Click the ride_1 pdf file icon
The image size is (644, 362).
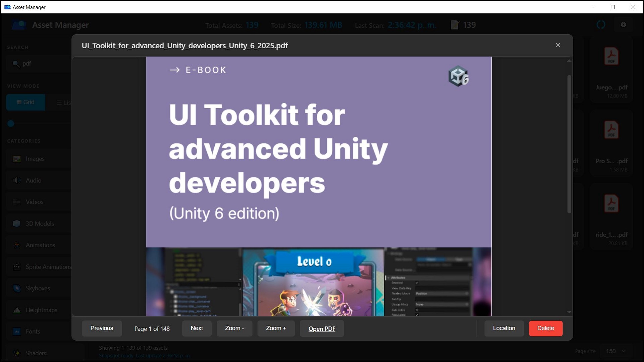click(611, 204)
